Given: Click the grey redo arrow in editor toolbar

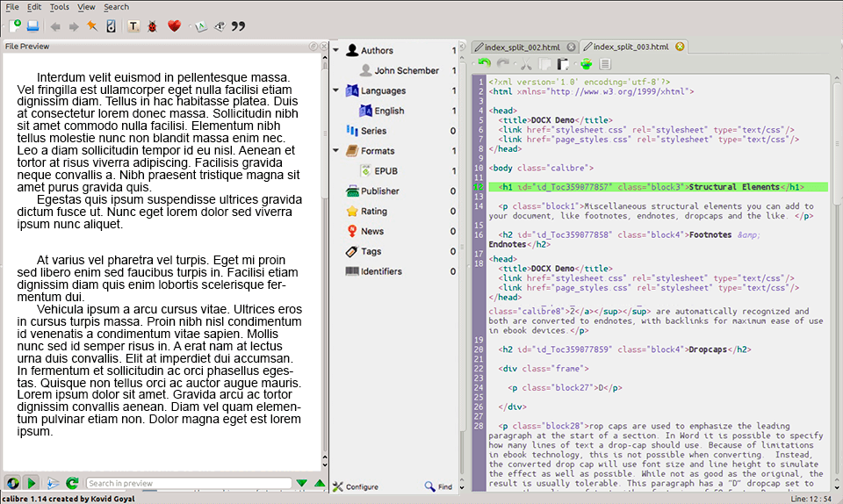Looking at the screenshot, I should 503,64.
